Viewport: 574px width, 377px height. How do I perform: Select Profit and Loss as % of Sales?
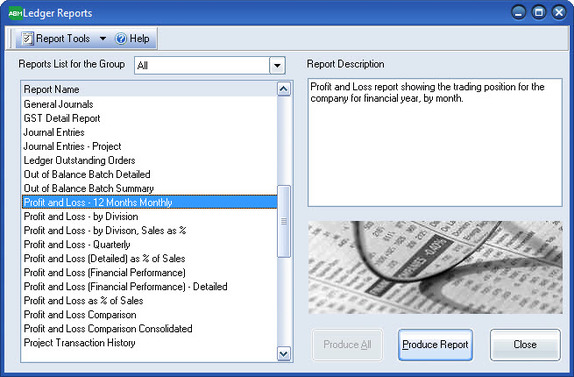coord(149,301)
